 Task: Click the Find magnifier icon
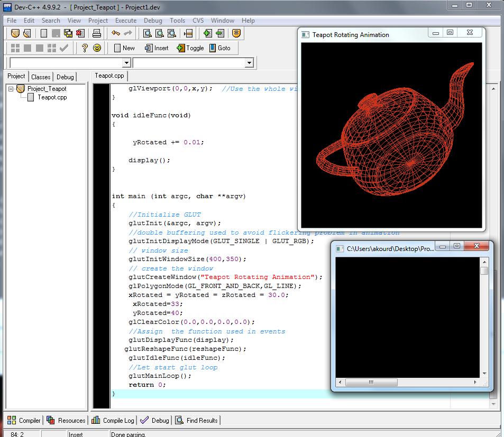[x=147, y=33]
